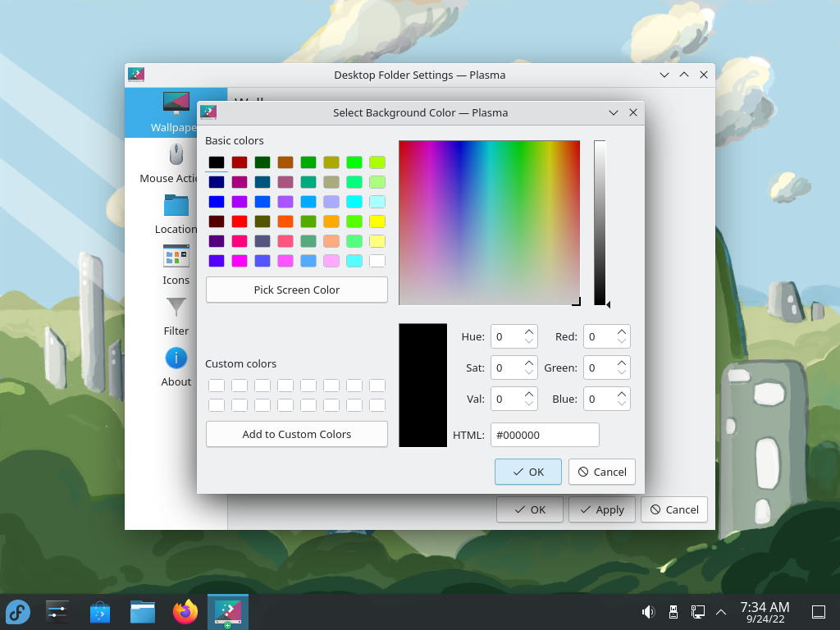Open the Fedora application launcher
840x630 pixels.
[x=18, y=612]
